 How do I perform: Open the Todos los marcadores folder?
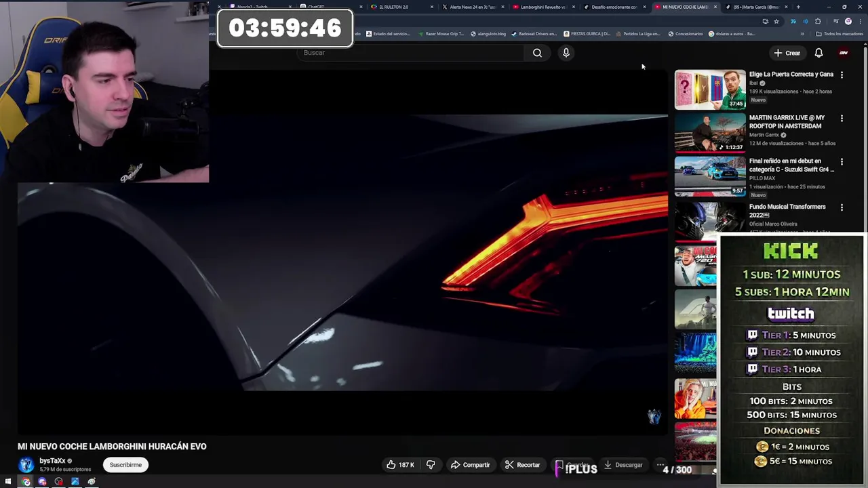pos(840,34)
